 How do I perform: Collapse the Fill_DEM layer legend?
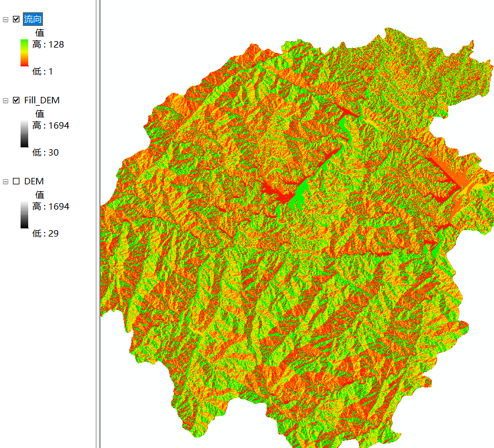[5, 100]
